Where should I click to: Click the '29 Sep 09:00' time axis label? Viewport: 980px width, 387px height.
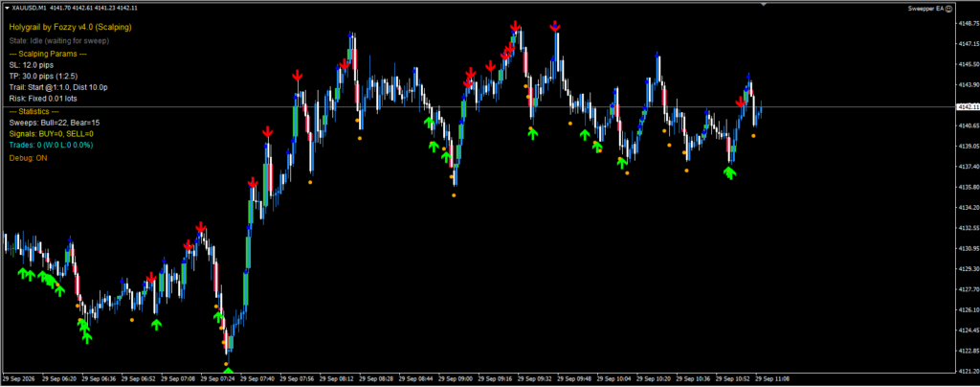(x=457, y=379)
